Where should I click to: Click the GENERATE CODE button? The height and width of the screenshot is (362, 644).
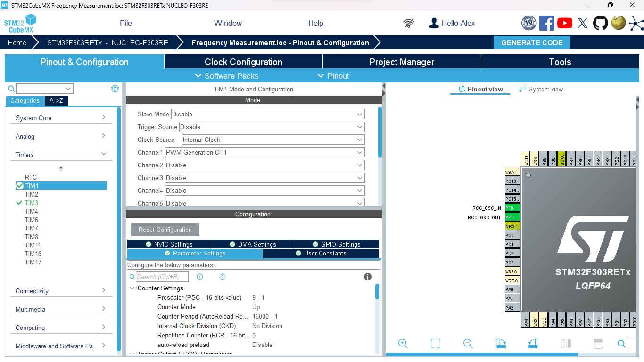coord(532,42)
